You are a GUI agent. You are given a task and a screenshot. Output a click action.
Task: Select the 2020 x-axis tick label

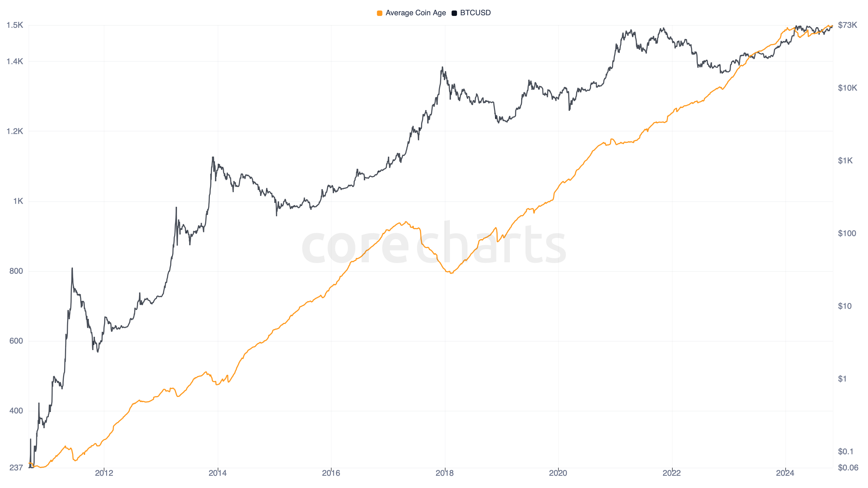558,473
